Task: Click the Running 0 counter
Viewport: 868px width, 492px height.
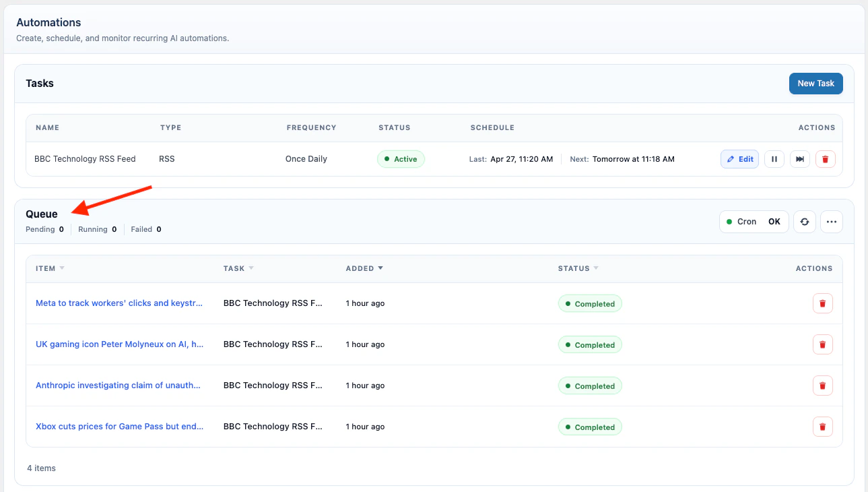Action: click(x=98, y=229)
